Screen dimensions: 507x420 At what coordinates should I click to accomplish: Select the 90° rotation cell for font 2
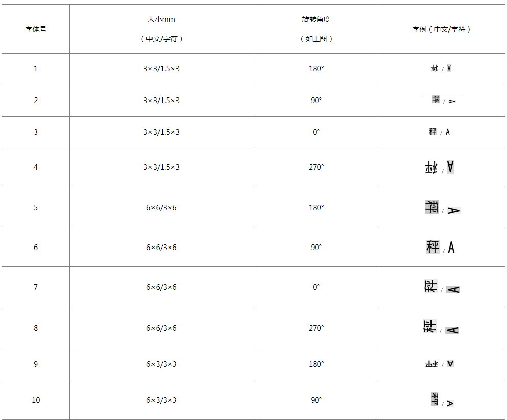(x=316, y=100)
